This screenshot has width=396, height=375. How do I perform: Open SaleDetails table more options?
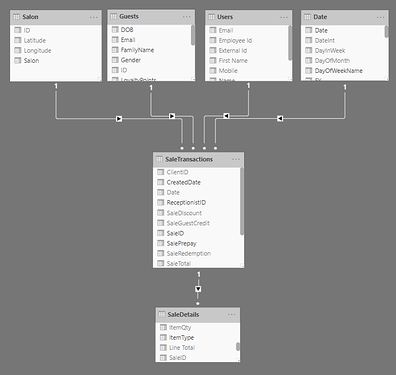pyautogui.click(x=232, y=315)
